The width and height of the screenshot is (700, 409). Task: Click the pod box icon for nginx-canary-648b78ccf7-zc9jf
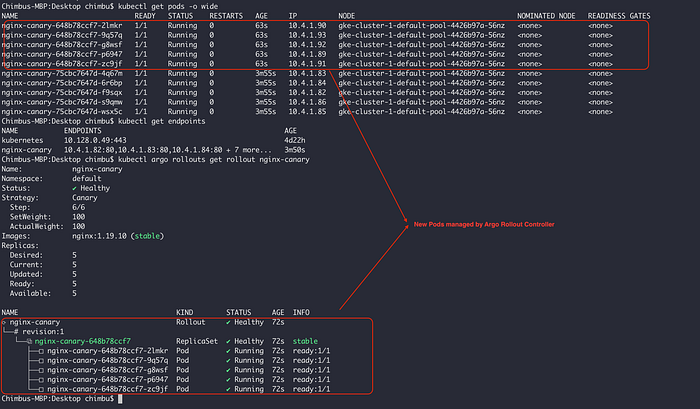point(41,389)
